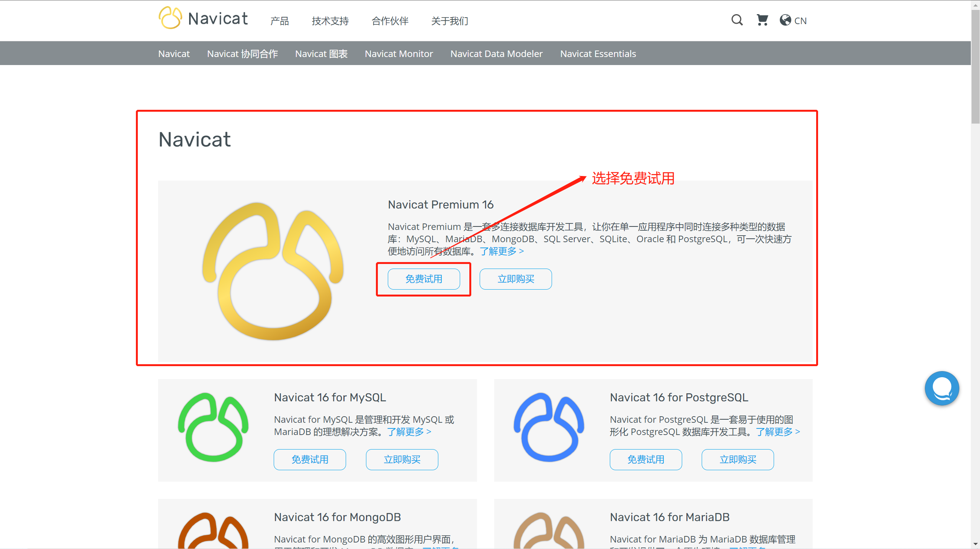The height and width of the screenshot is (549, 980).
Task: Click the gold Navicat Premium logo
Action: pos(273,271)
